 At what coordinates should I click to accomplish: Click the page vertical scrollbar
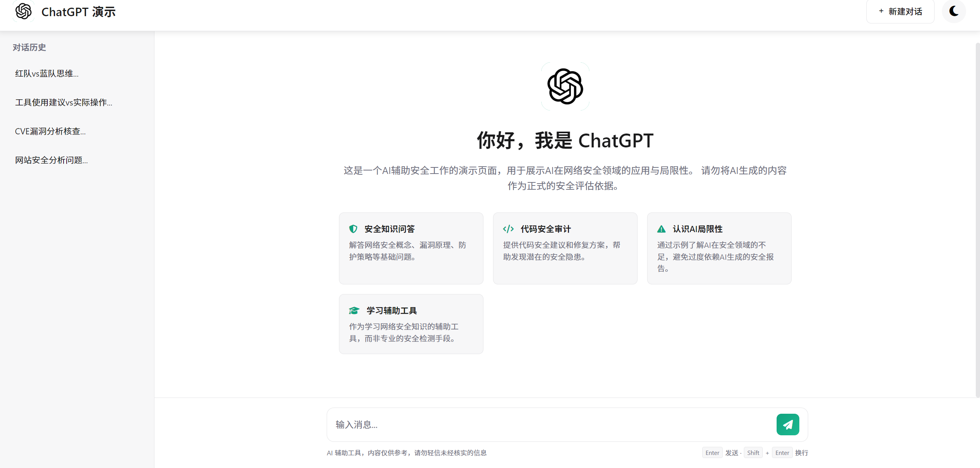(x=977, y=219)
